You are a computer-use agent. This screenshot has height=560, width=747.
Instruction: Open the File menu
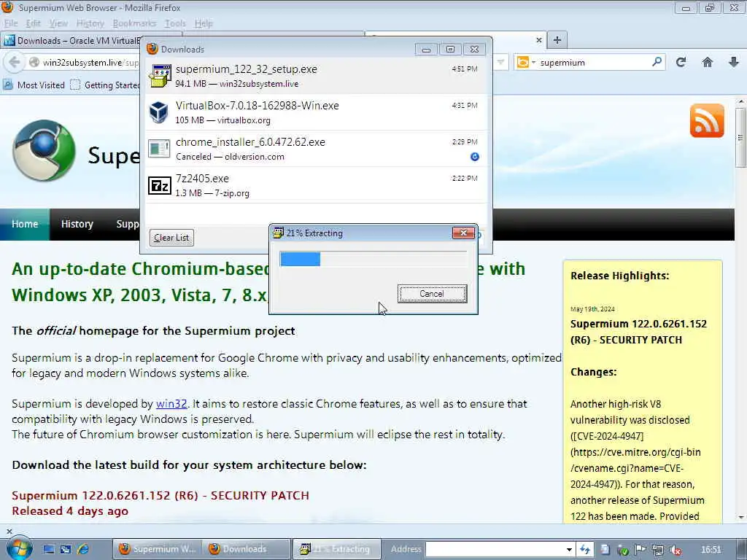pyautogui.click(x=11, y=23)
